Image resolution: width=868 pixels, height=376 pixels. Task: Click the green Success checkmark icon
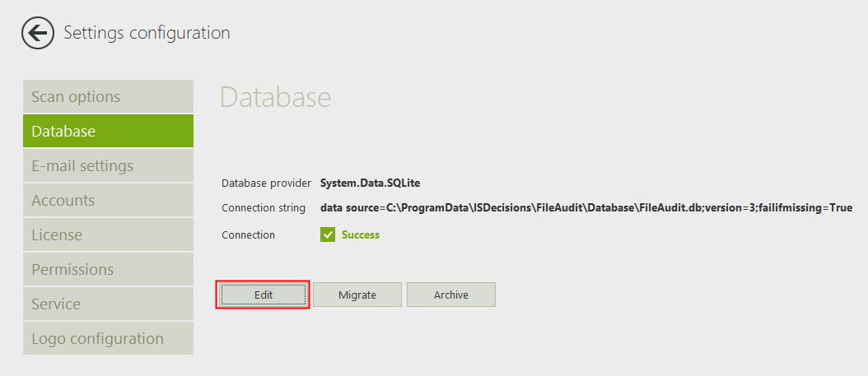click(x=327, y=234)
